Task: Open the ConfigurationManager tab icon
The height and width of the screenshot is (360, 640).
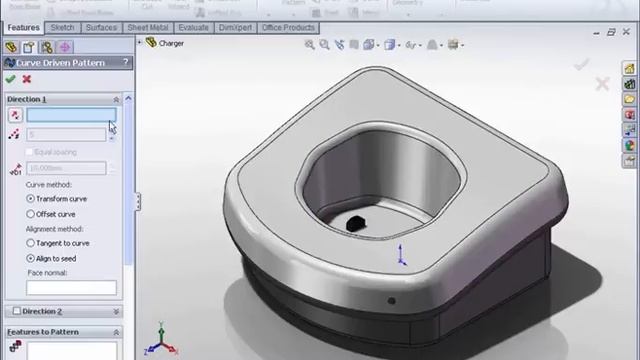Action: (47, 47)
